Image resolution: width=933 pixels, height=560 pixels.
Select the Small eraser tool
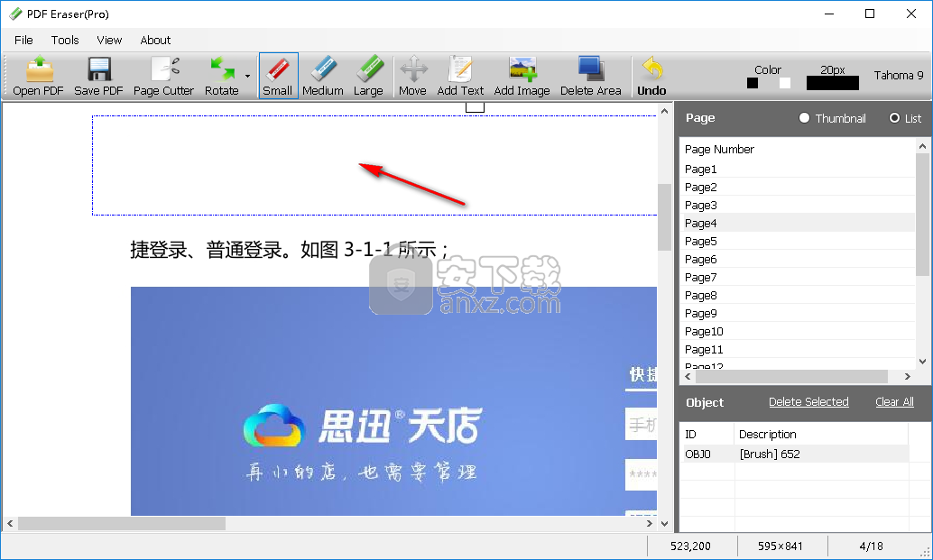278,76
